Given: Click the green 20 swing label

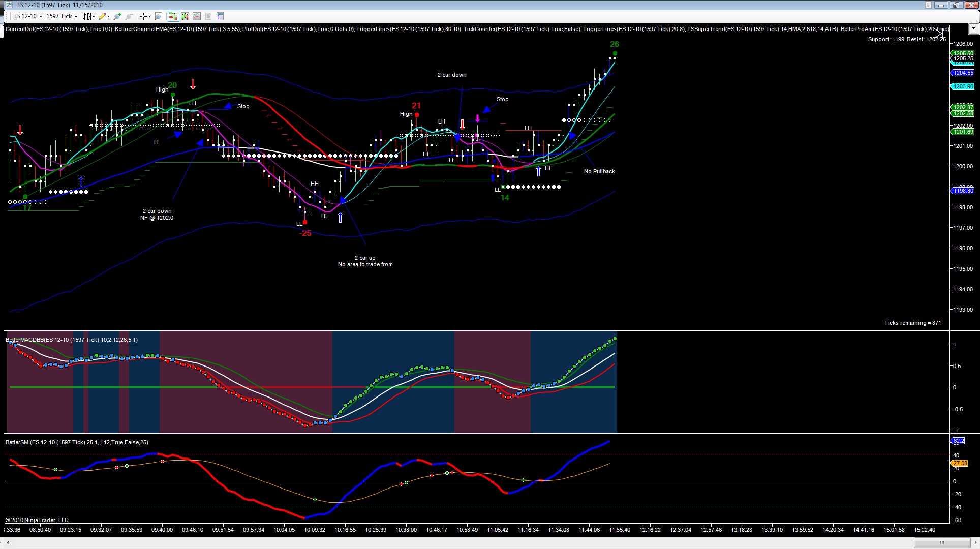Looking at the screenshot, I should point(172,85).
